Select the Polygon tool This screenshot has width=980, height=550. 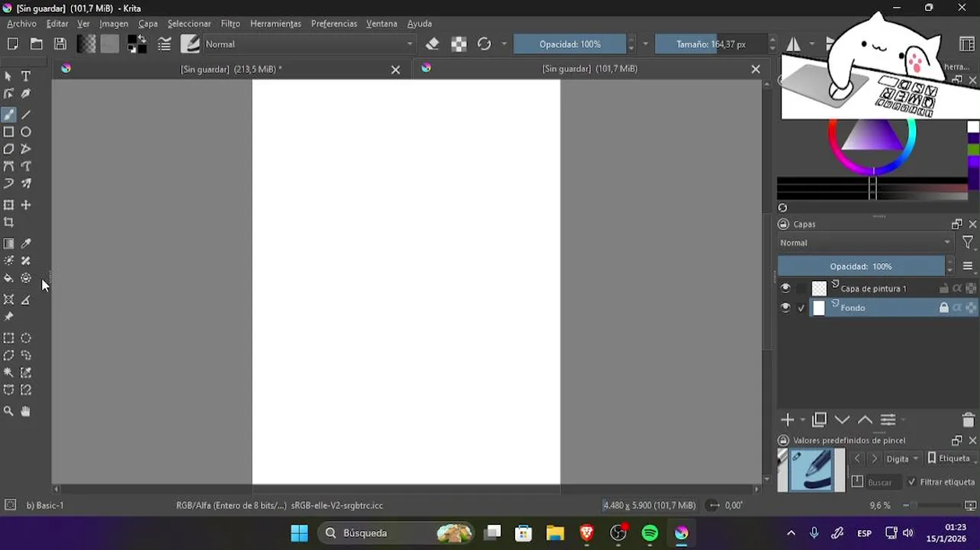pos(8,149)
